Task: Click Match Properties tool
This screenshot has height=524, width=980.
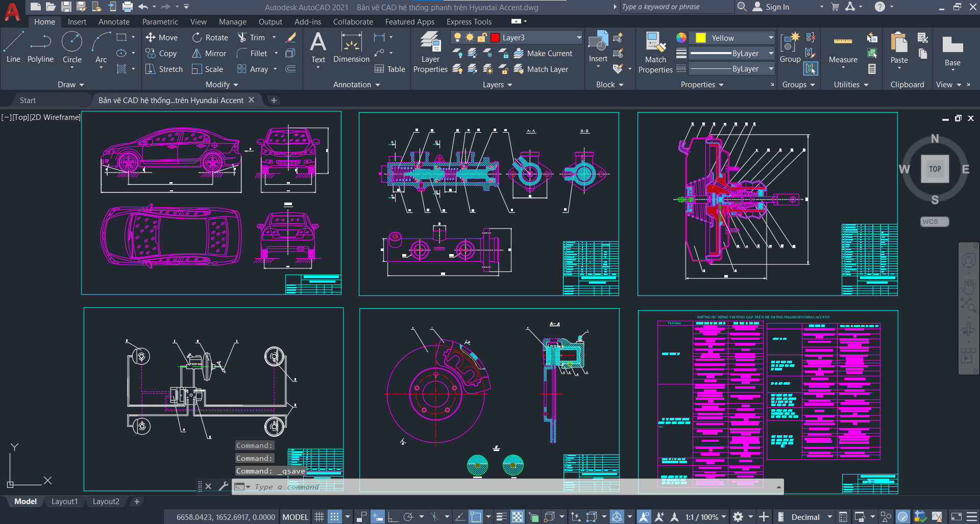Action: tap(655, 52)
